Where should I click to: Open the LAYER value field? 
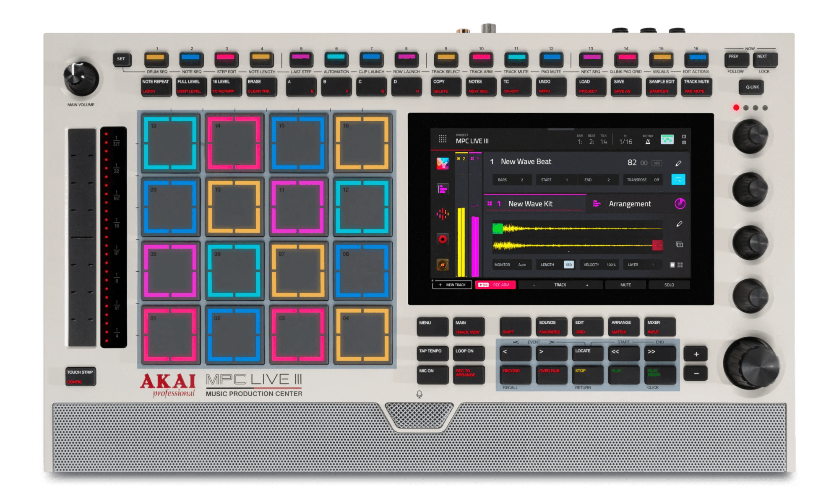tap(643, 265)
